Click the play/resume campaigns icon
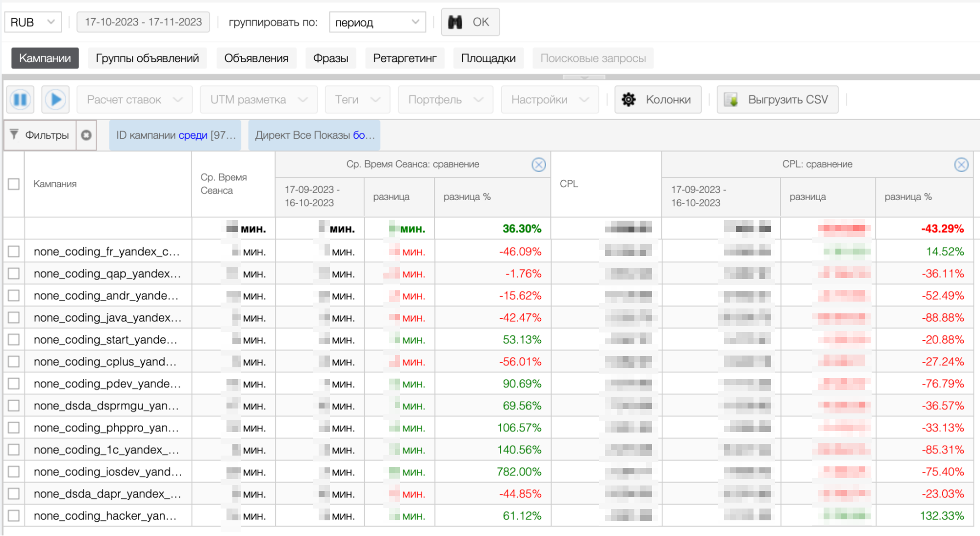Image resolution: width=980 pixels, height=536 pixels. [x=55, y=100]
